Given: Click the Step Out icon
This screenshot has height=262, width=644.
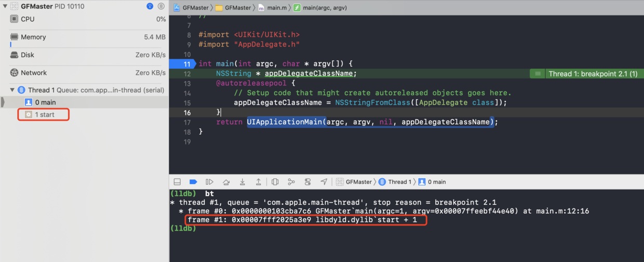Looking at the screenshot, I should pos(258,182).
